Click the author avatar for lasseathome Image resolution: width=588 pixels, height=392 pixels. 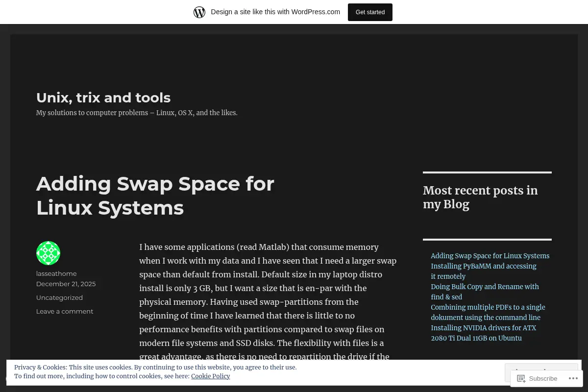coord(48,253)
